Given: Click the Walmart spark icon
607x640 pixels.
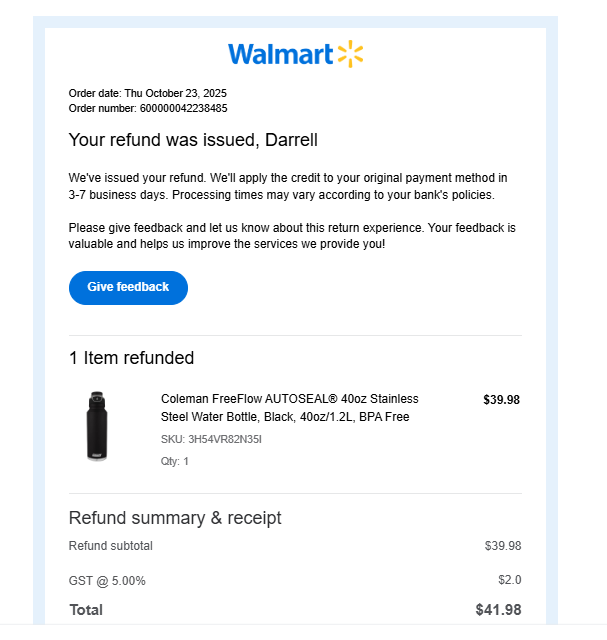Looking at the screenshot, I should click(350, 54).
